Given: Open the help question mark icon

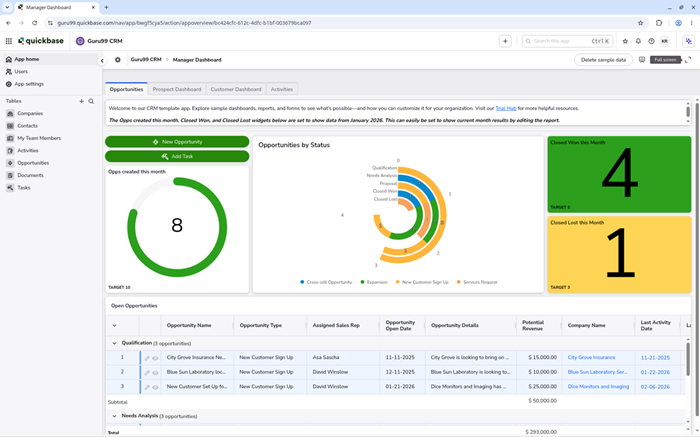Looking at the screenshot, I should click(651, 41).
